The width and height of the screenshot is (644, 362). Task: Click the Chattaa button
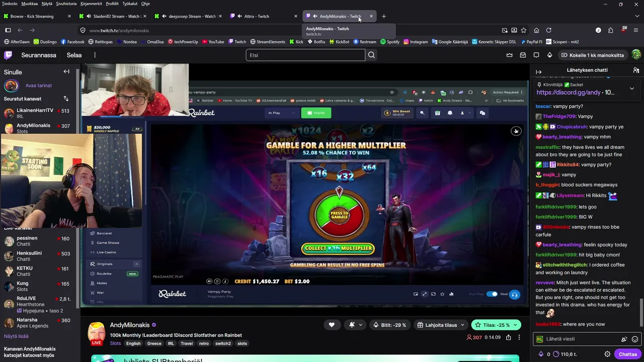627,354
